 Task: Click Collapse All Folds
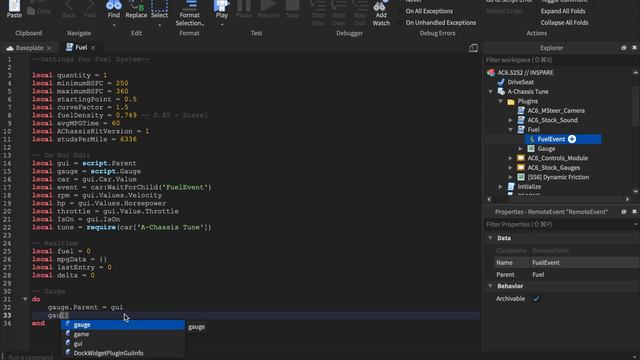pos(564,22)
